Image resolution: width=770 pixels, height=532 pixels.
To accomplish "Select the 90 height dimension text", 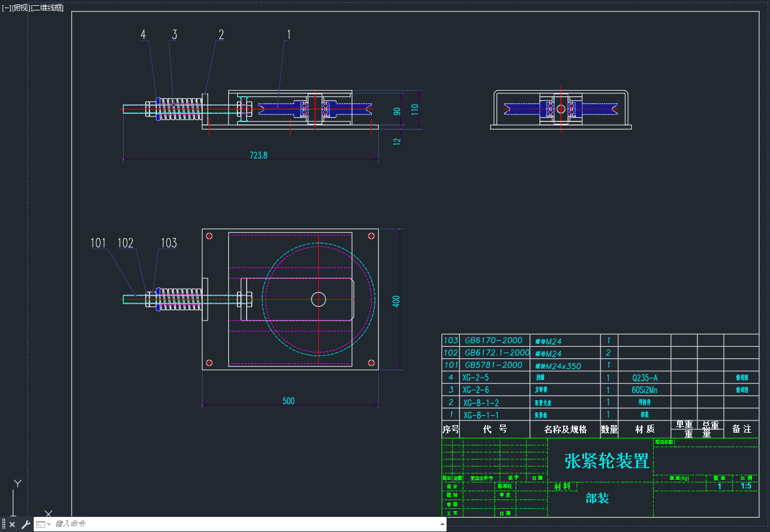I will click(x=397, y=112).
